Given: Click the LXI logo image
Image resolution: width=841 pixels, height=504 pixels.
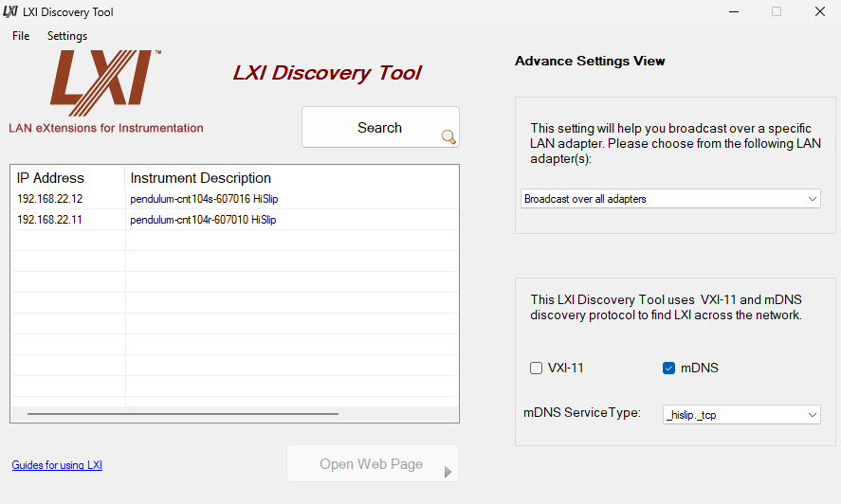Looking at the screenshot, I should (x=105, y=82).
